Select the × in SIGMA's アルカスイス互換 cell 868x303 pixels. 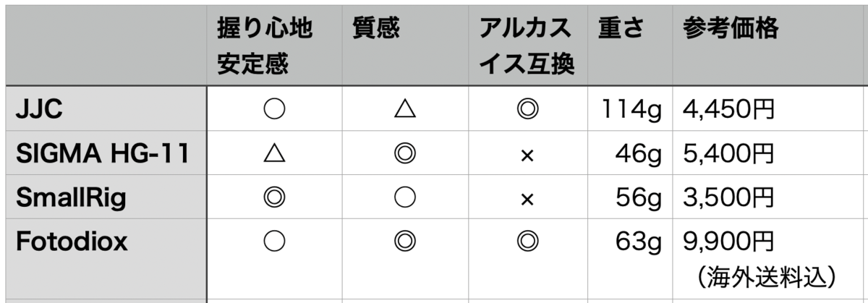pyautogui.click(x=527, y=155)
